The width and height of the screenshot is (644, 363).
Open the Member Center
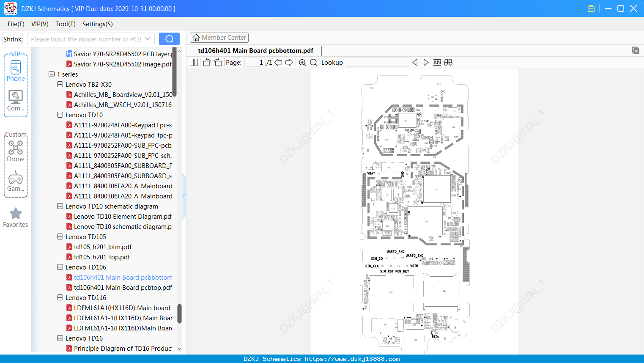[x=219, y=38]
